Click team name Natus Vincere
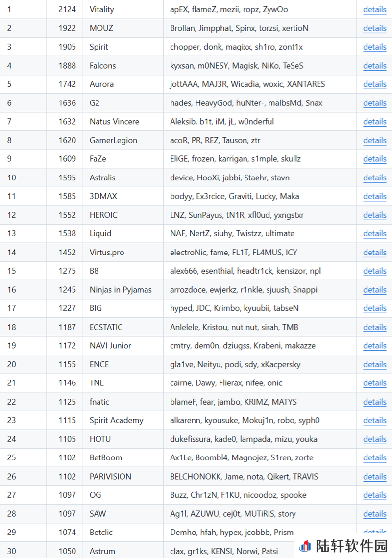The image size is (392, 558). tap(115, 122)
